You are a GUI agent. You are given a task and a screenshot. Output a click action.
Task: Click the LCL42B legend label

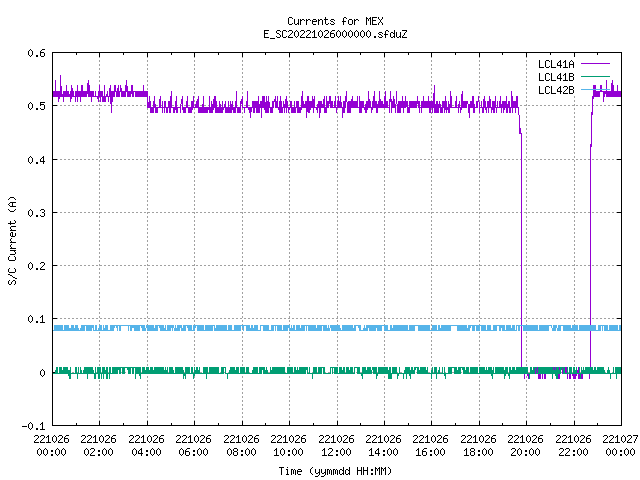556,90
